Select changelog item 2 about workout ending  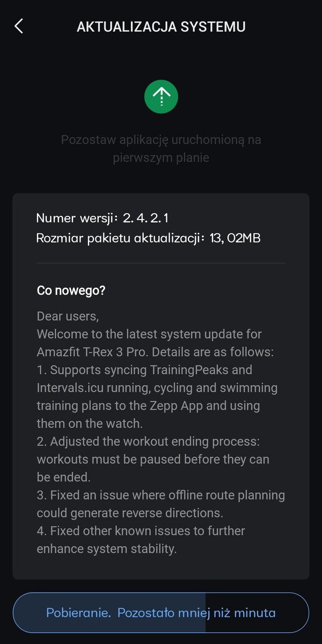(x=153, y=459)
